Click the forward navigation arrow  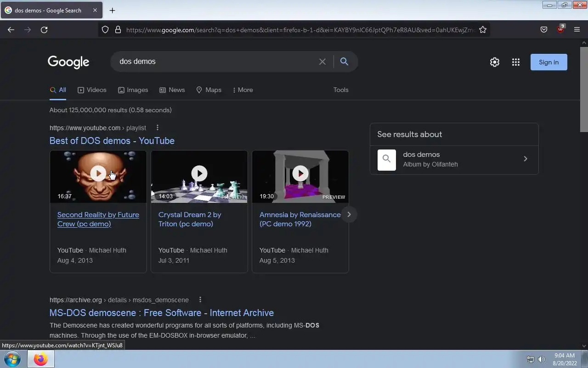coord(28,29)
